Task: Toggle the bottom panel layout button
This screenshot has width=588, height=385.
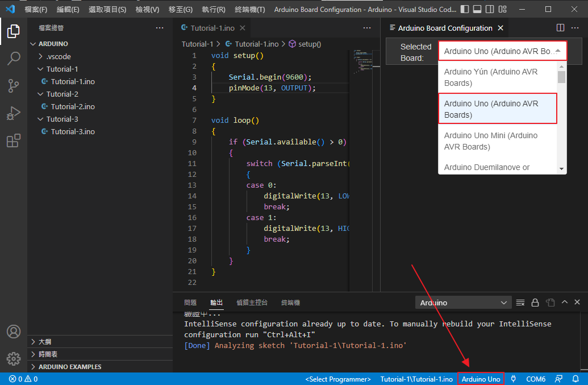Action: (478, 10)
